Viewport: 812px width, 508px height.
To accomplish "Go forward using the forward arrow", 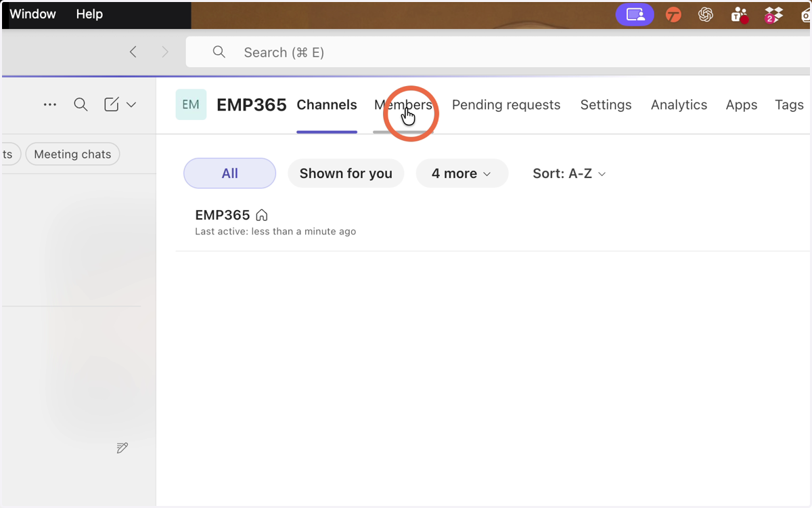I will point(165,52).
